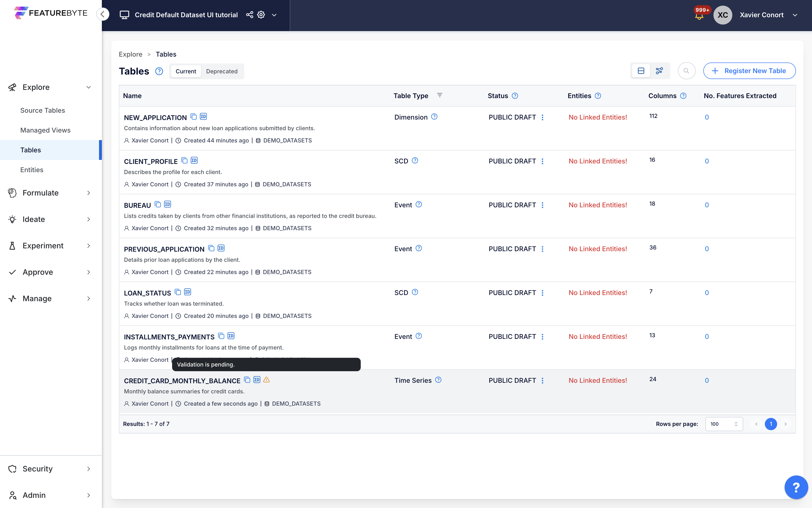Click warning icon beside CREDIT_CARD_MONTHLY_BALANCE
Image resolution: width=812 pixels, height=508 pixels.
pos(267,380)
